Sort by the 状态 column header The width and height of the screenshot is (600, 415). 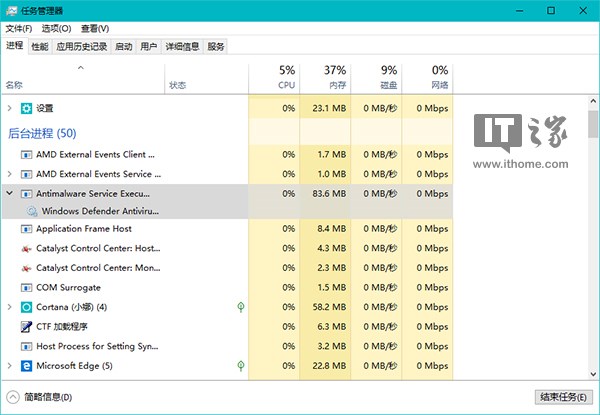(x=207, y=78)
